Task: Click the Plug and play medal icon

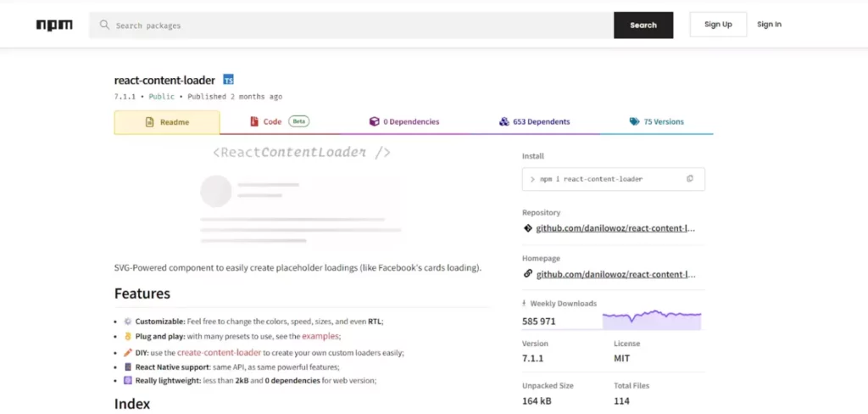Action: coord(128,337)
